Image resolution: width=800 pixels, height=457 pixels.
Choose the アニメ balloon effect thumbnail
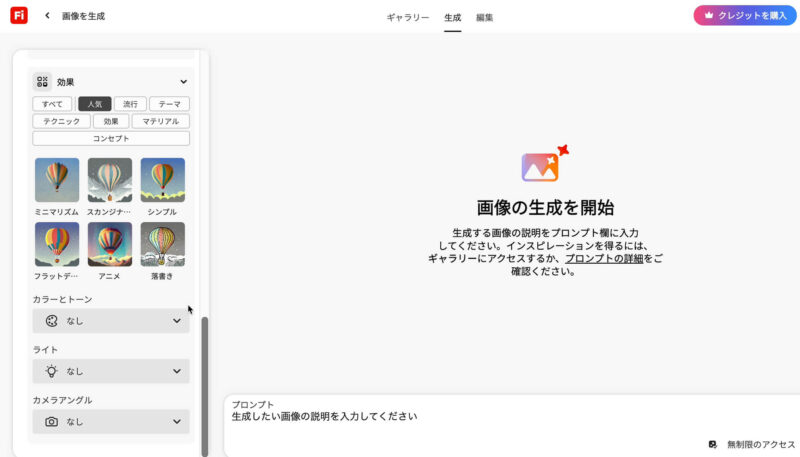click(x=110, y=244)
